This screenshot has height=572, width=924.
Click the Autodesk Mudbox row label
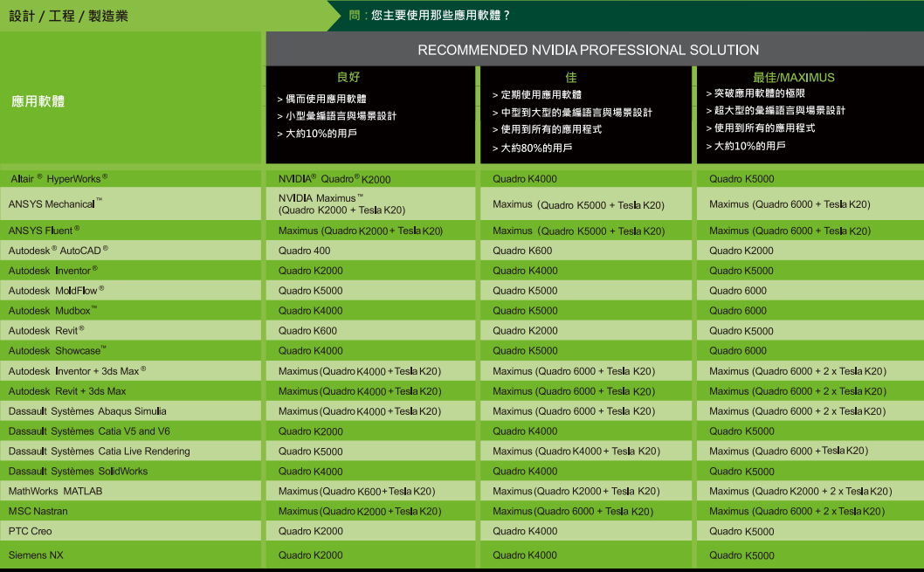52,310
